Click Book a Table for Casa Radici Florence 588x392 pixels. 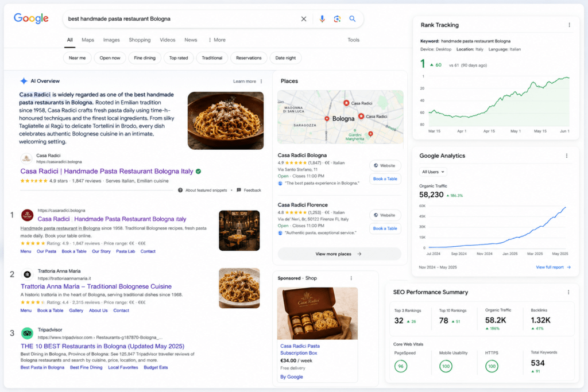pyautogui.click(x=385, y=228)
